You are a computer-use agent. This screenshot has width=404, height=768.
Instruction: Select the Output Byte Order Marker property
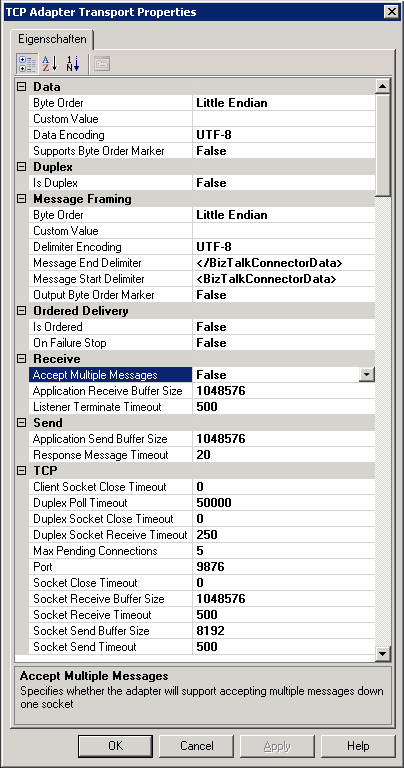pyautogui.click(x=111, y=295)
